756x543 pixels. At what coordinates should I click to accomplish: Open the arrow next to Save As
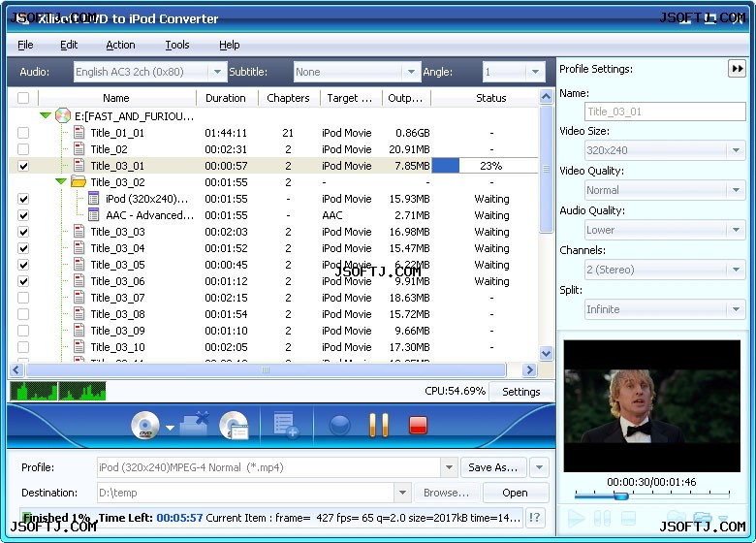pyautogui.click(x=539, y=467)
